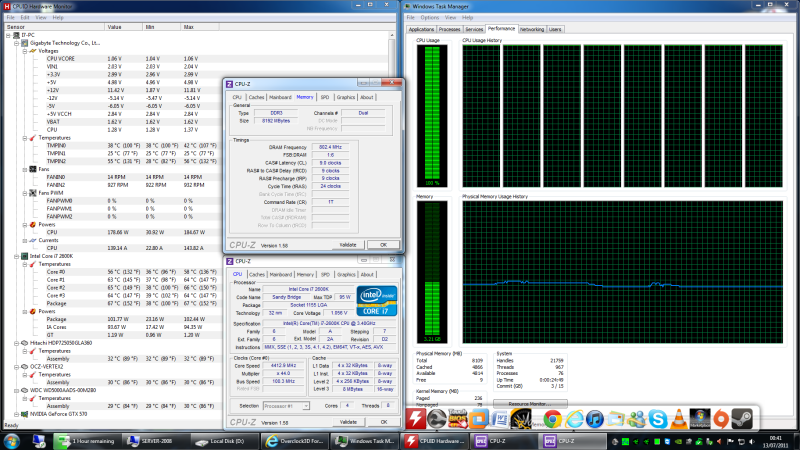Collapse the Intel Core i7 2600K node
800x450 pixels.
pos(16,256)
